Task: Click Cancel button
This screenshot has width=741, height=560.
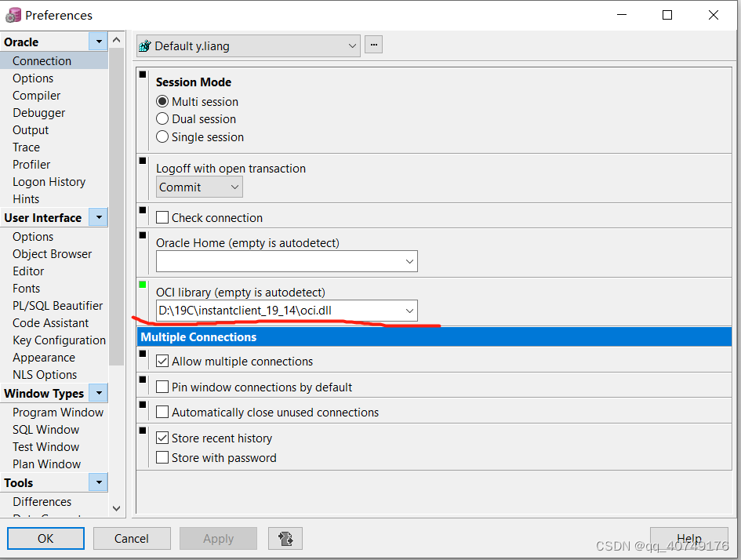Action: click(132, 538)
